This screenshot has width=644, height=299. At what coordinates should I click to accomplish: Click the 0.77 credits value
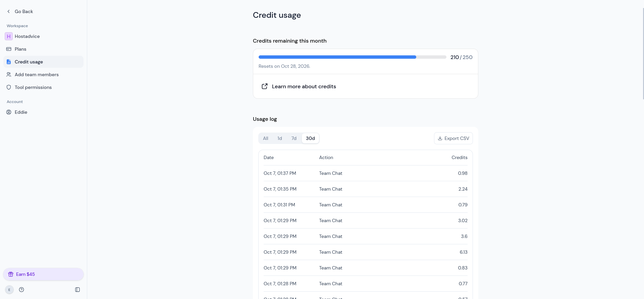tap(463, 284)
